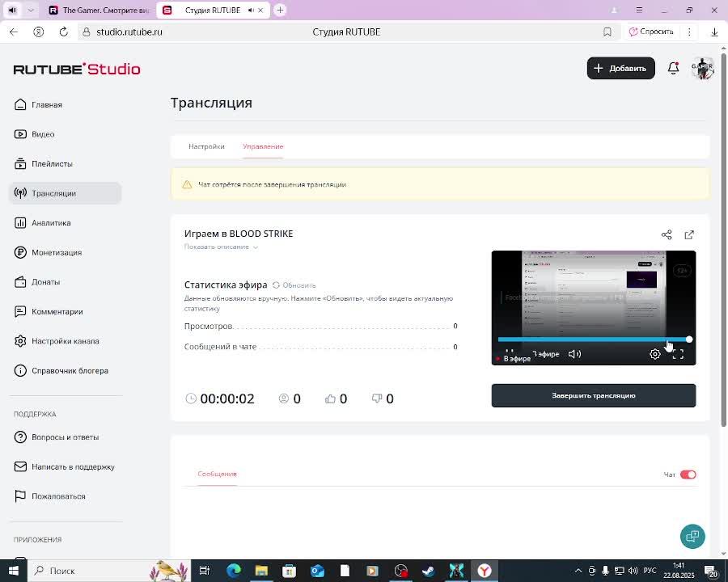This screenshot has width=728, height=582.
Task: Open player settings gear
Action: (x=654, y=354)
